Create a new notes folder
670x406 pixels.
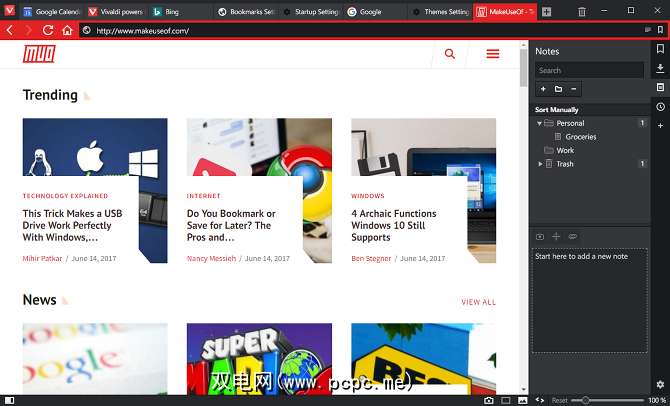click(x=558, y=89)
